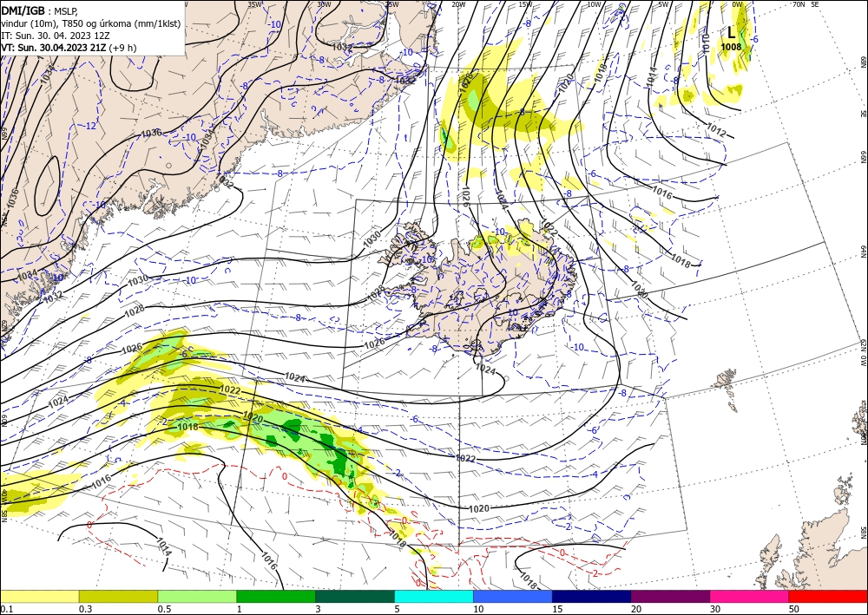
Task: Click the '30W' longitude label
Action: click(324, 4)
